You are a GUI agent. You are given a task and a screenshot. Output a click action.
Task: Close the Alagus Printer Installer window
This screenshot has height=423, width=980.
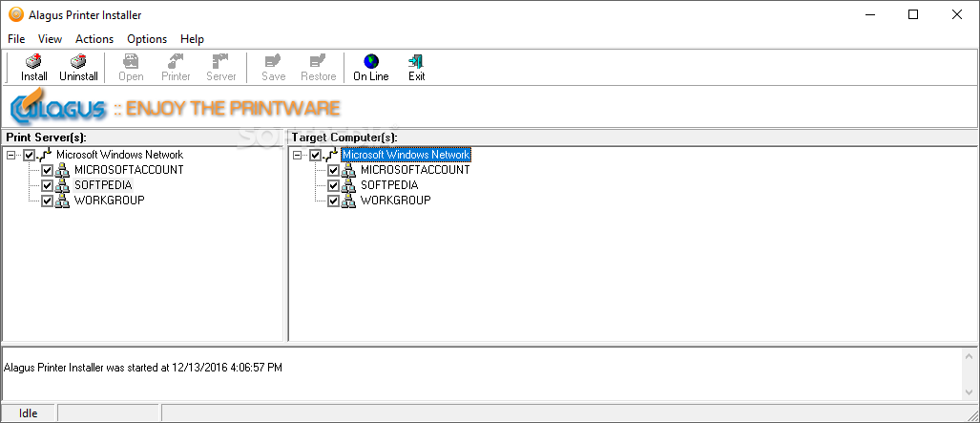click(957, 14)
